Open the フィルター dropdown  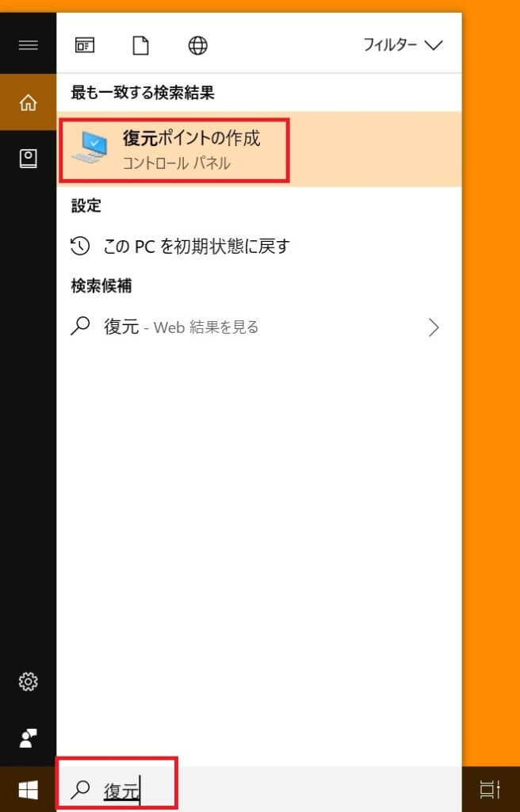point(403,45)
